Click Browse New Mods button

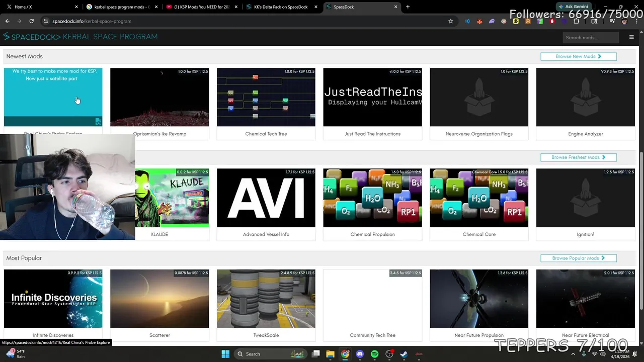point(579,56)
